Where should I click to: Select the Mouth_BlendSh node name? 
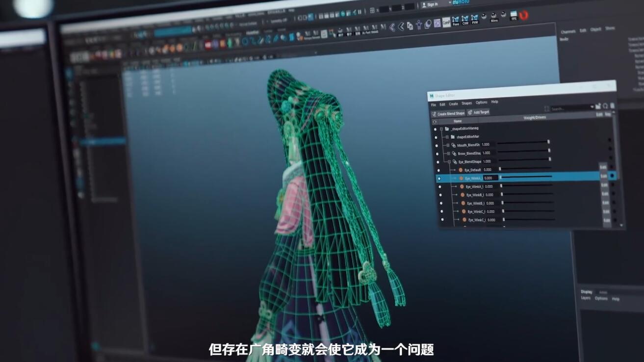click(468, 145)
